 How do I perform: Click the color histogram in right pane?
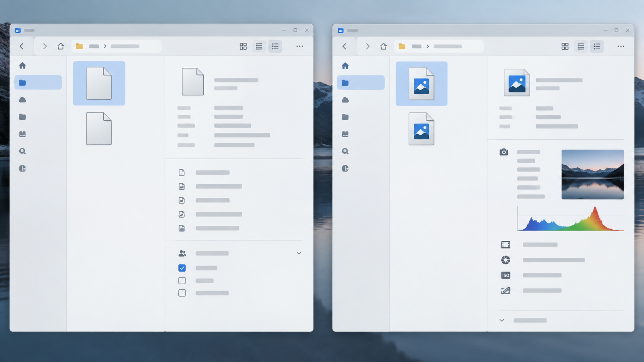[x=570, y=219]
